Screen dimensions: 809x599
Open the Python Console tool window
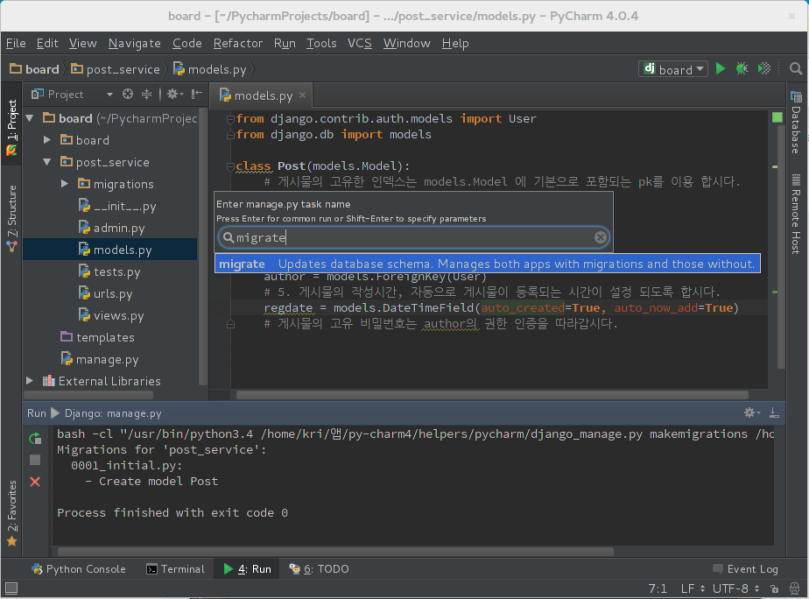tap(79, 569)
